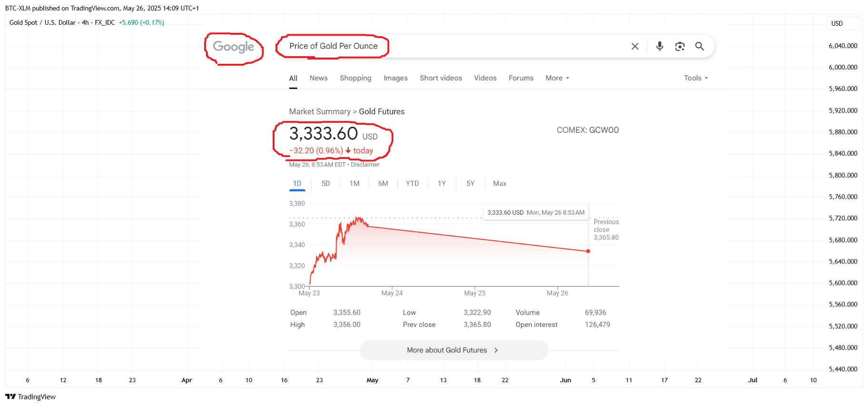Select the 5D chart range

pos(325,183)
